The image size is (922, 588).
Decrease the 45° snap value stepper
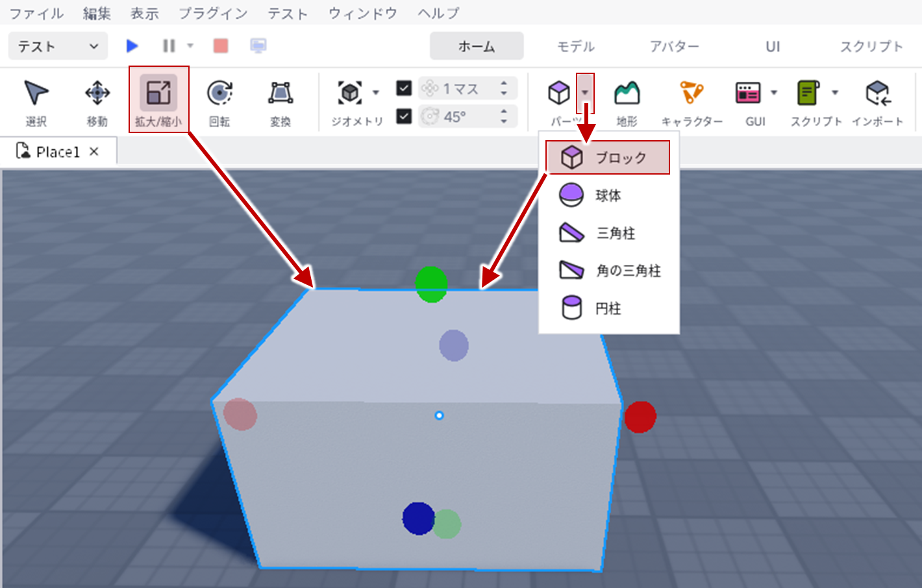click(504, 121)
